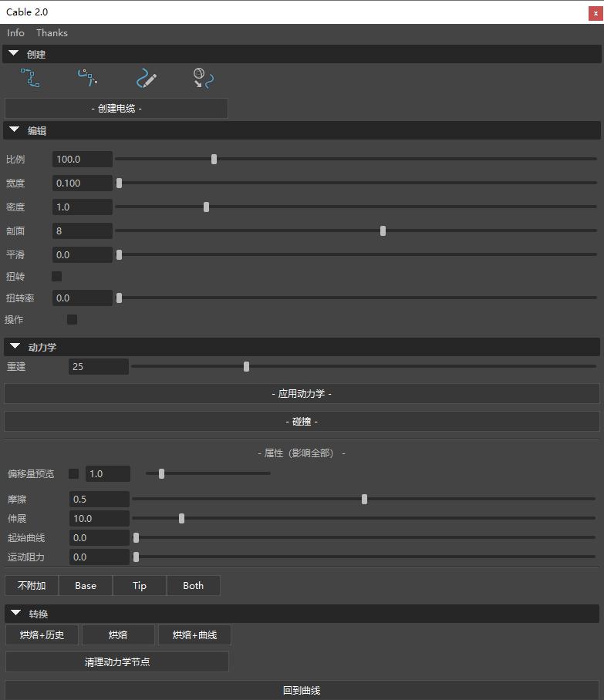Image resolution: width=604 pixels, height=700 pixels.
Task: Click the convert object to curve icon
Action: tap(203, 79)
